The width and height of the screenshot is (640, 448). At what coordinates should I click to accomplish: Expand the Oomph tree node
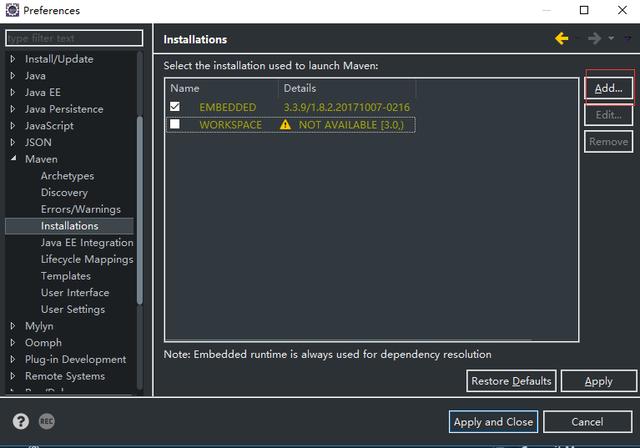[13, 343]
